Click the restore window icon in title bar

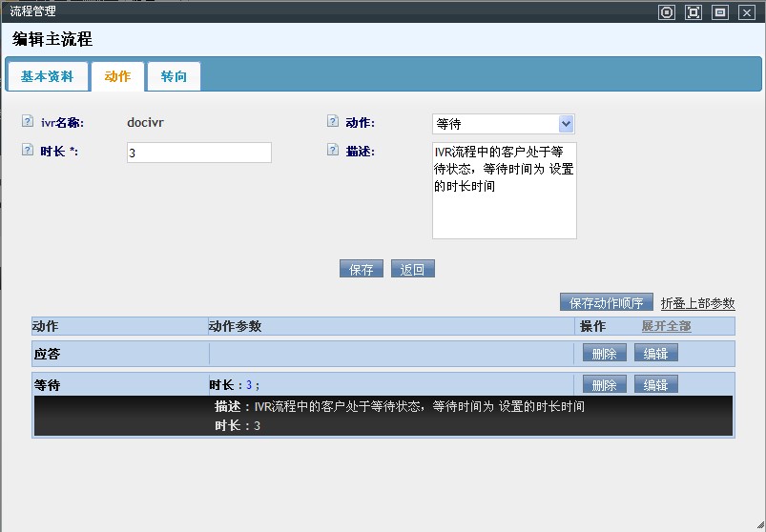720,12
